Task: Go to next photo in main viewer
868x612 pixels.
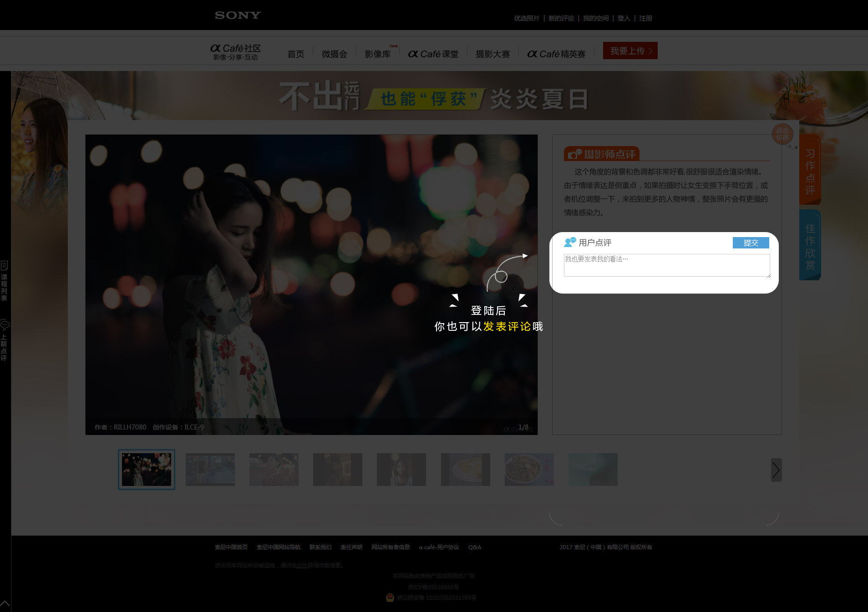Action: tap(513, 285)
